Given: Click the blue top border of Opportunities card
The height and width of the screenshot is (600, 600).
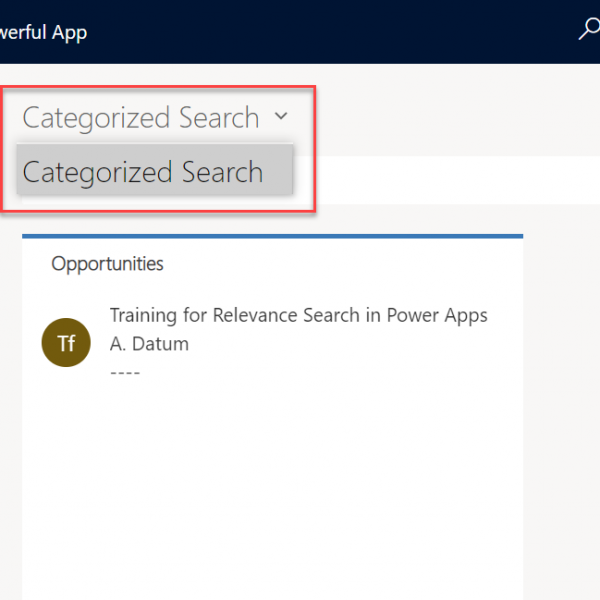Looking at the screenshot, I should point(272,236).
